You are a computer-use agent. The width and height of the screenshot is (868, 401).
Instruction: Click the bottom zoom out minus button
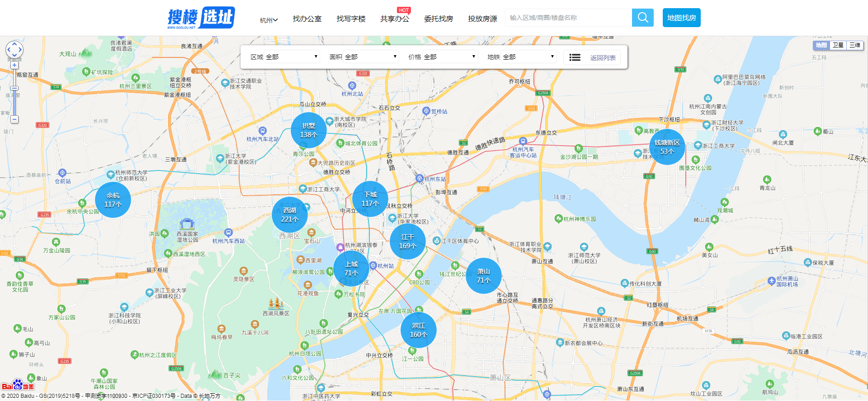click(14, 119)
